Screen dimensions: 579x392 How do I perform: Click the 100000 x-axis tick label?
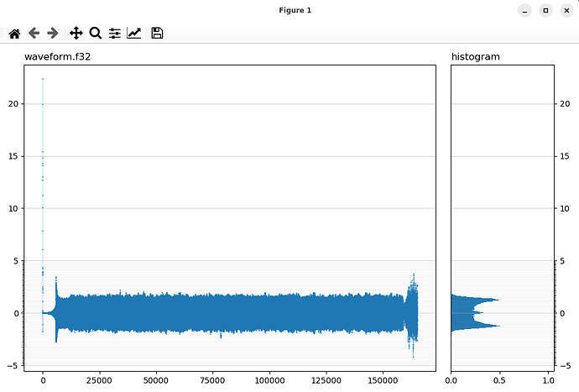click(269, 380)
